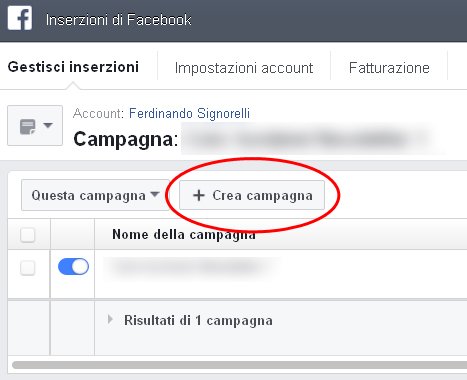Tick the select-all checkbox in the table header
This screenshot has width=467, height=380.
[x=28, y=235]
